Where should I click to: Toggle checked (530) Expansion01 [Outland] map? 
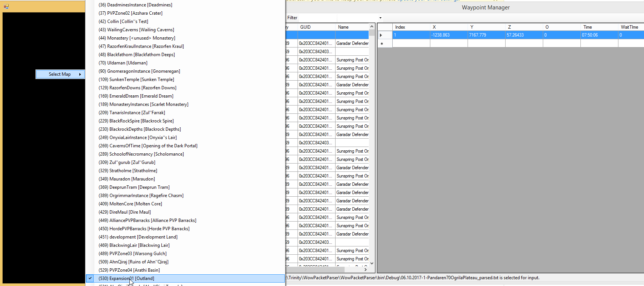coord(185,278)
